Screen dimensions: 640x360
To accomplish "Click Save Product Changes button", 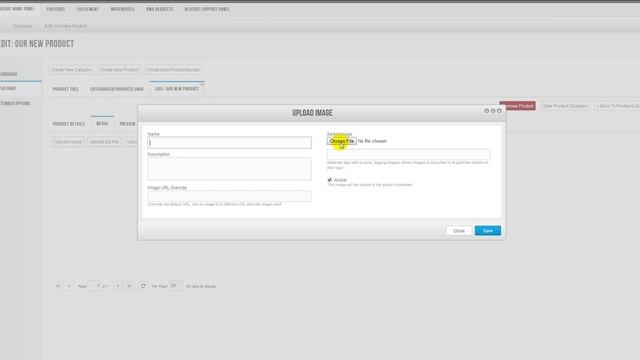I will point(565,106).
